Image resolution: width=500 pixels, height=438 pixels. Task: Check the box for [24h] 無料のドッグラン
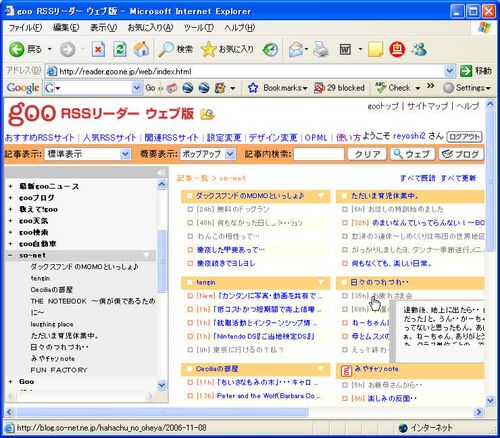(x=190, y=209)
